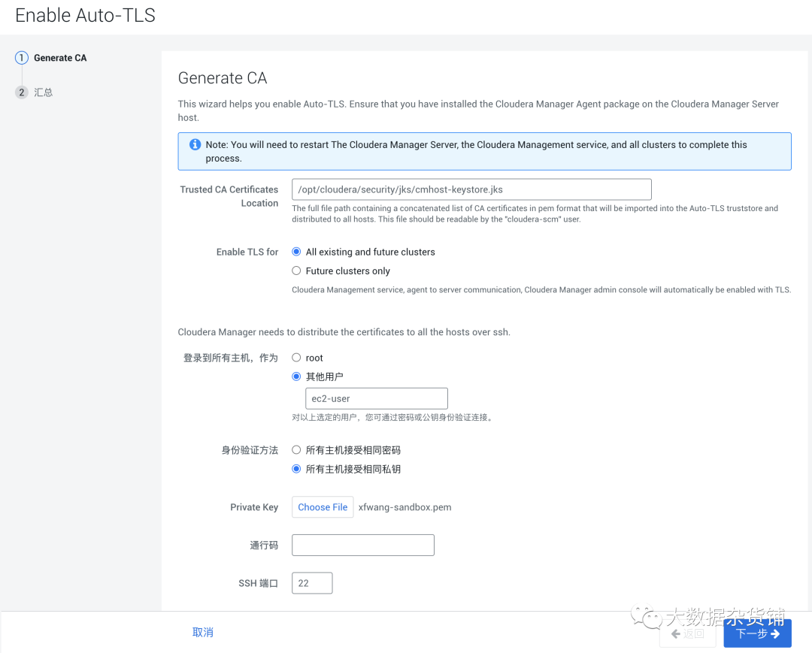Click the restart note text
This screenshot has width=812, height=653.
tap(476, 151)
